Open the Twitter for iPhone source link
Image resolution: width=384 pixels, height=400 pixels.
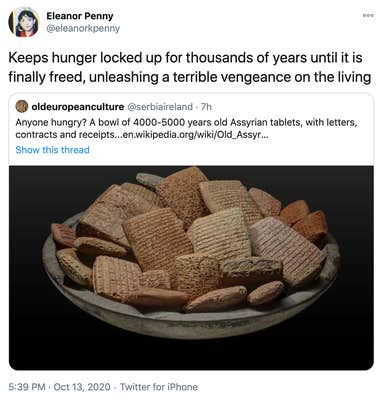click(159, 387)
